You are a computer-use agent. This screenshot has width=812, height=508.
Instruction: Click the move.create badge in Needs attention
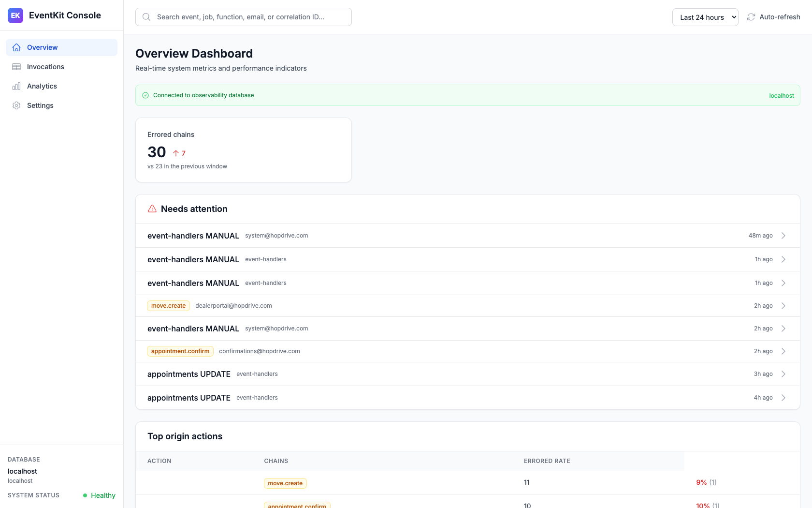click(168, 306)
